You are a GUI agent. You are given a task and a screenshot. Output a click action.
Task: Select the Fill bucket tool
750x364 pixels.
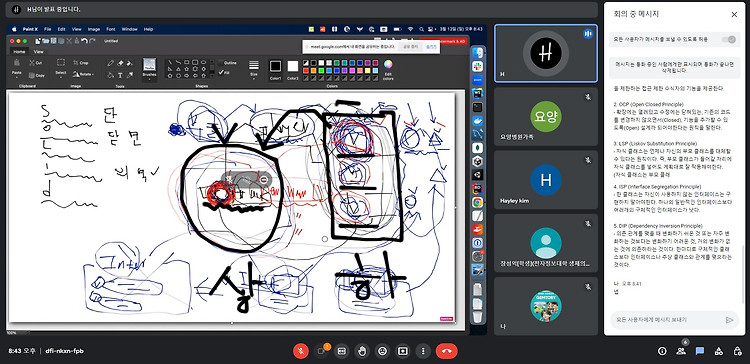pyautogui.click(x=110, y=75)
